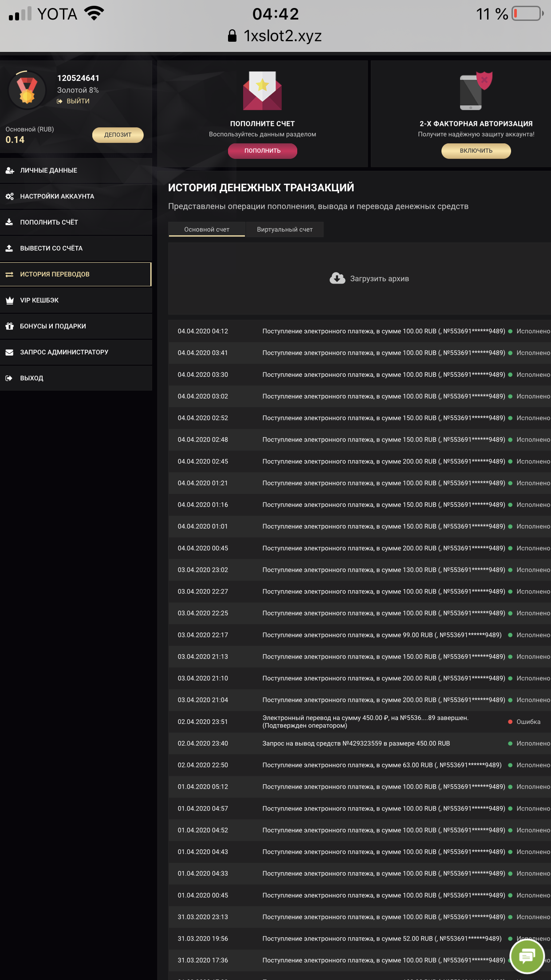The height and width of the screenshot is (980, 551).
Task: Click the Загрузить архив link
Action: (x=379, y=279)
